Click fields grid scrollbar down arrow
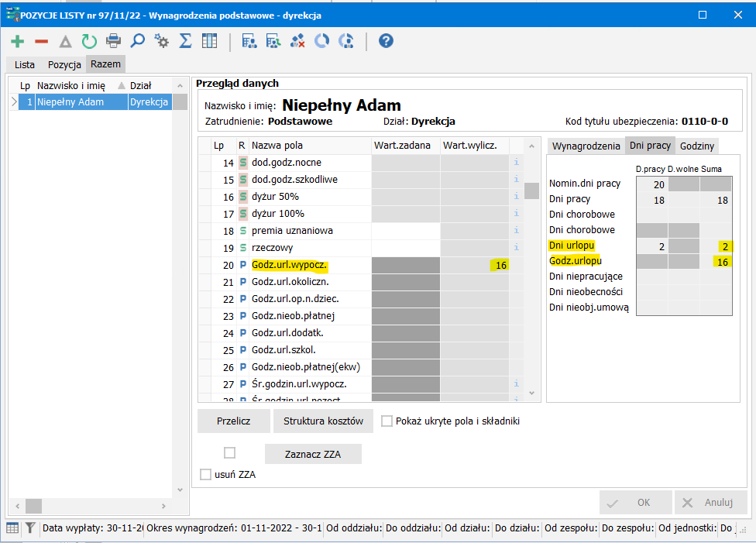The width and height of the screenshot is (756, 543). 531,393
